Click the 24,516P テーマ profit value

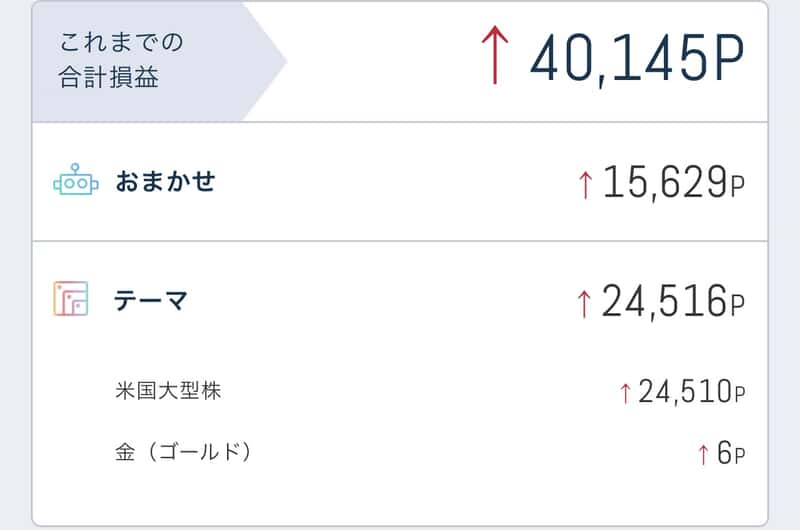pyautogui.click(x=673, y=301)
